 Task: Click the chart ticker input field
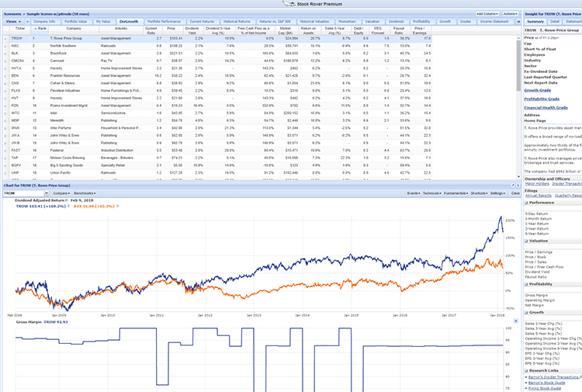coord(23,193)
